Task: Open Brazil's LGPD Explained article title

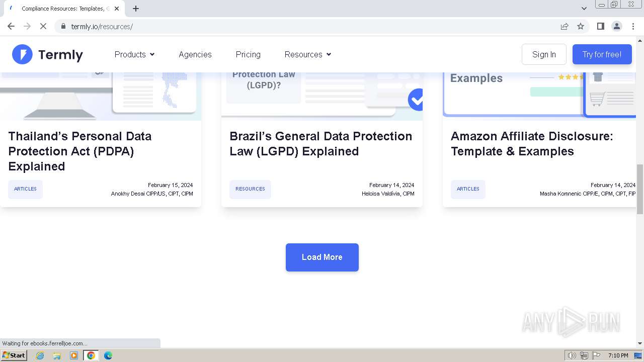Action: tap(320, 144)
